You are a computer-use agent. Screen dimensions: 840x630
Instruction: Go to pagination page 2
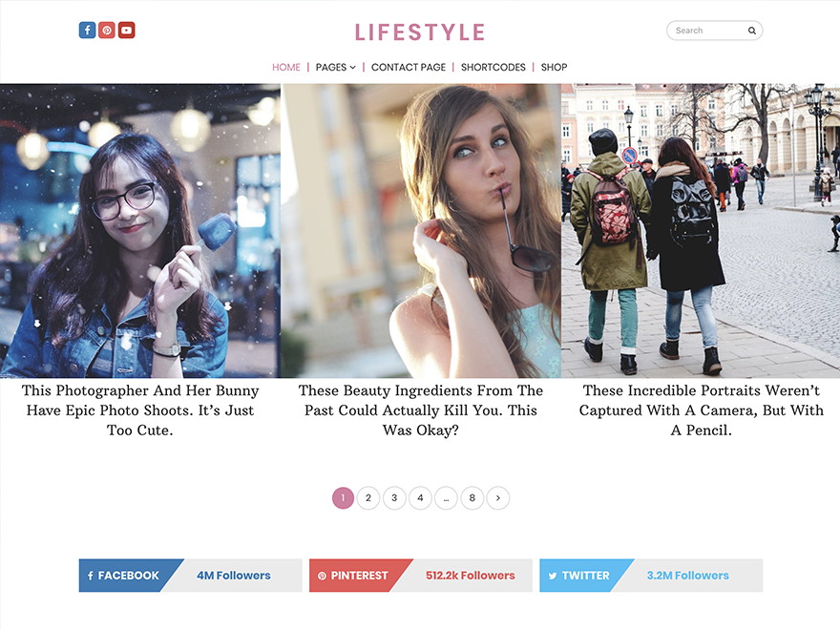(368, 497)
